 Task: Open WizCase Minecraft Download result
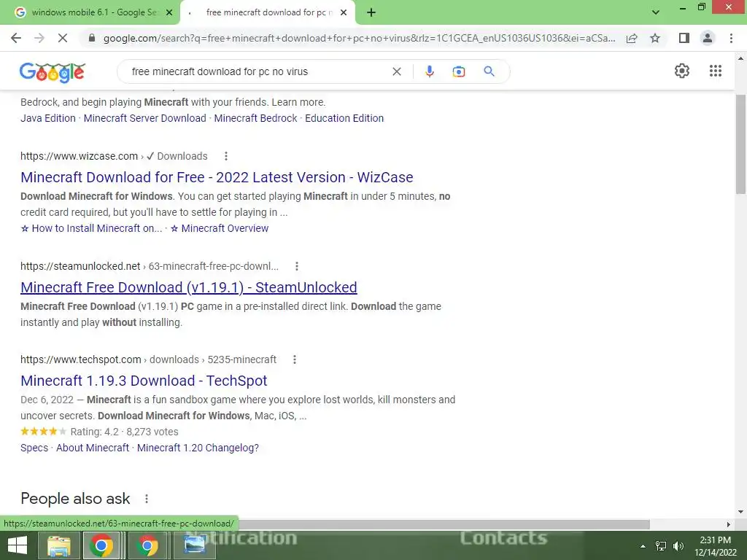point(217,177)
